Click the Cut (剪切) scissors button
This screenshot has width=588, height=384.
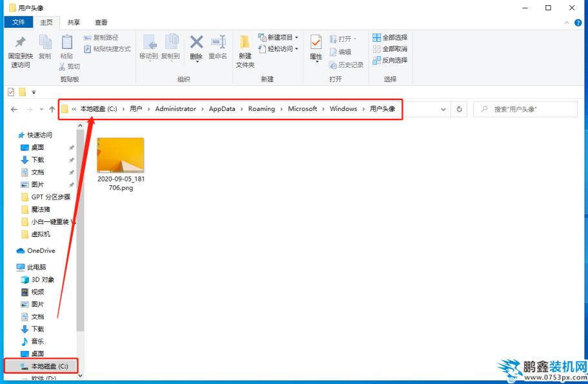70,66
